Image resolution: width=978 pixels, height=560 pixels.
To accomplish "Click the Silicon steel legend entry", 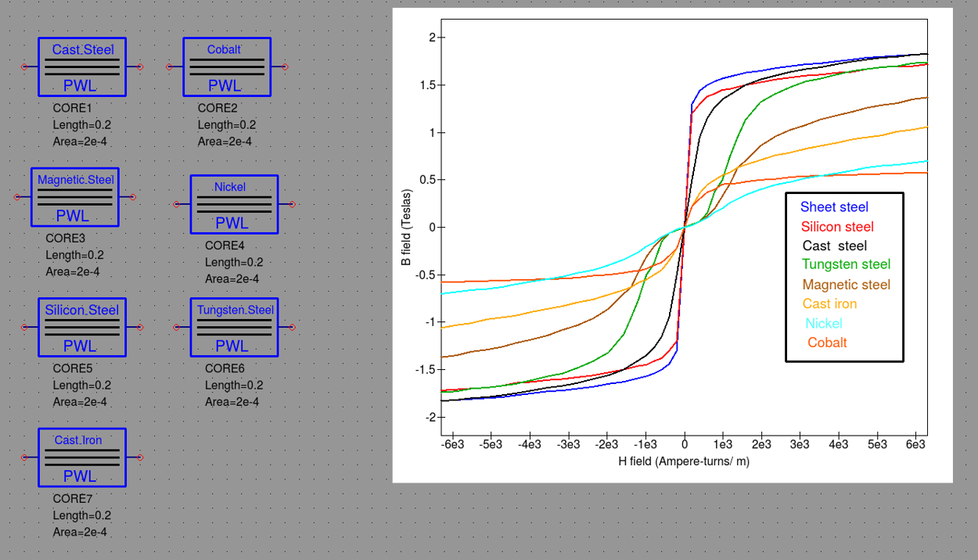I will 837,227.
